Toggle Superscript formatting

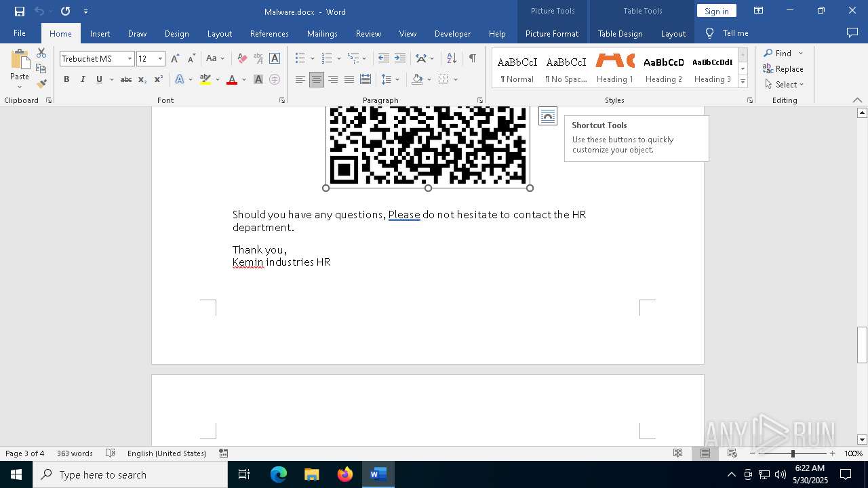click(x=159, y=79)
